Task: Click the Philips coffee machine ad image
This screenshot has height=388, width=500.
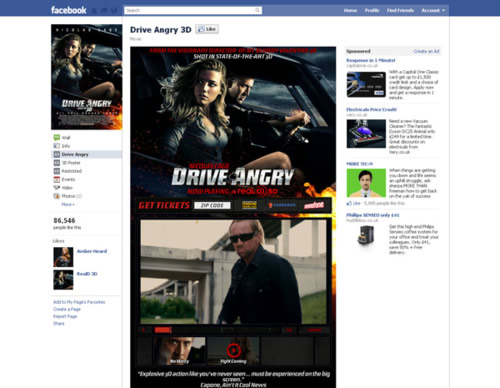Action: [366, 236]
